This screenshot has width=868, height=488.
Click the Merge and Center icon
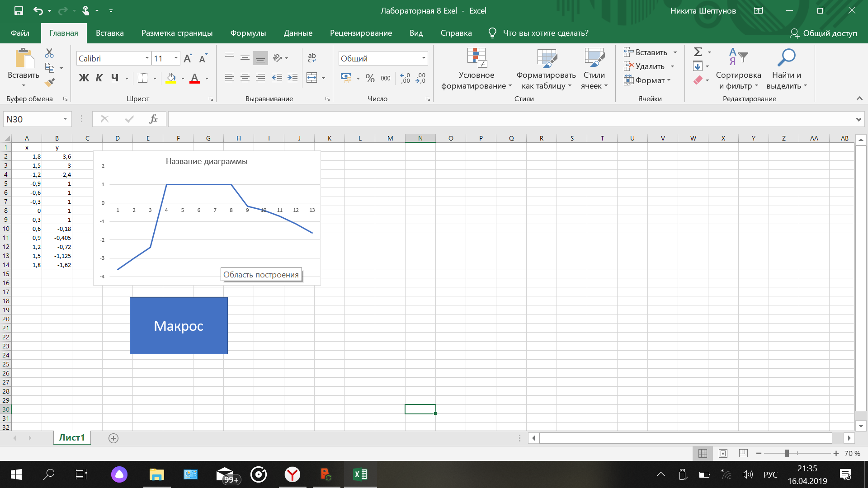click(x=312, y=78)
